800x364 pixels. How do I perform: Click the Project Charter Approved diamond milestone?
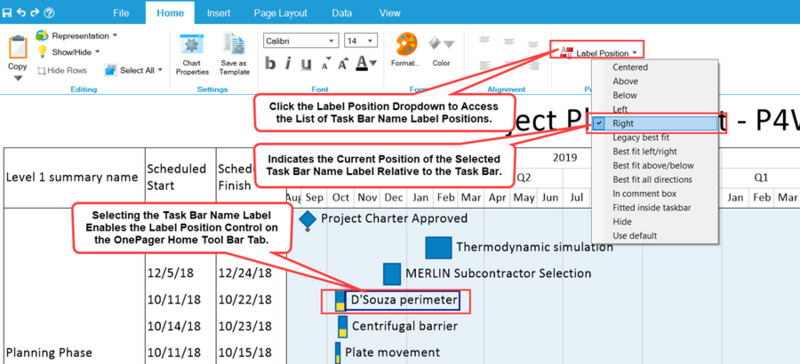click(307, 220)
